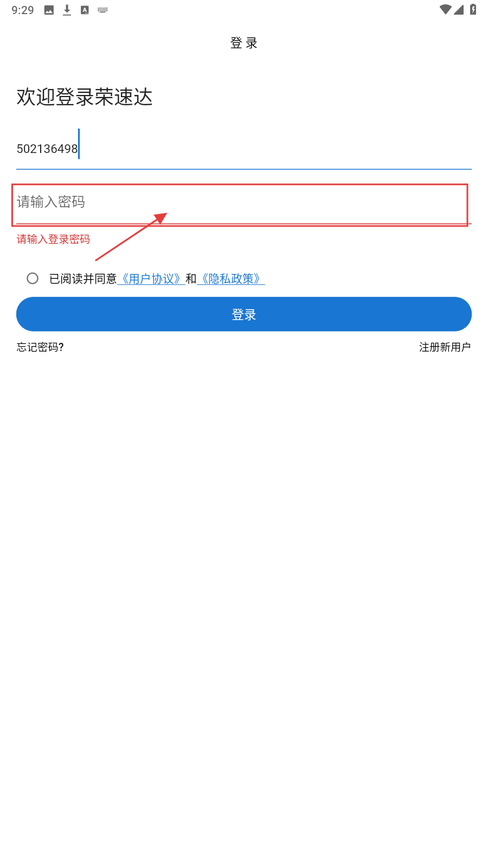The image size is (488, 868).
Task: Tap the Wi-Fi signal icon
Action: (446, 9)
